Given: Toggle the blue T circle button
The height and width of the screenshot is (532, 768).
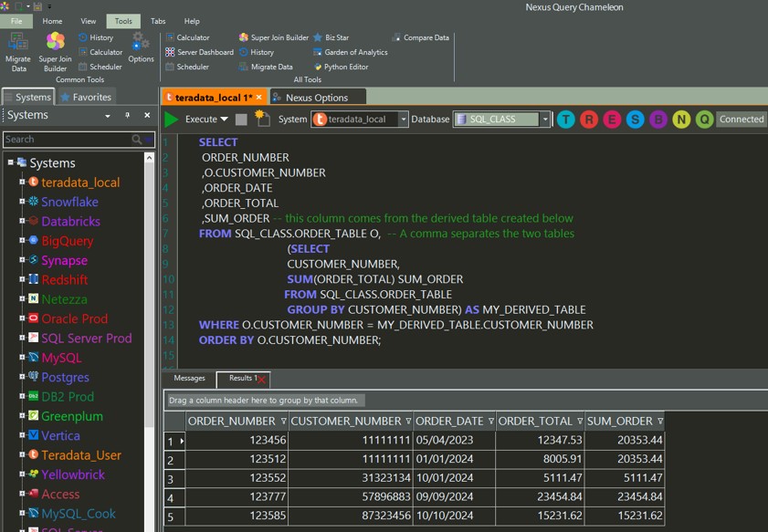Looking at the screenshot, I should click(x=566, y=120).
